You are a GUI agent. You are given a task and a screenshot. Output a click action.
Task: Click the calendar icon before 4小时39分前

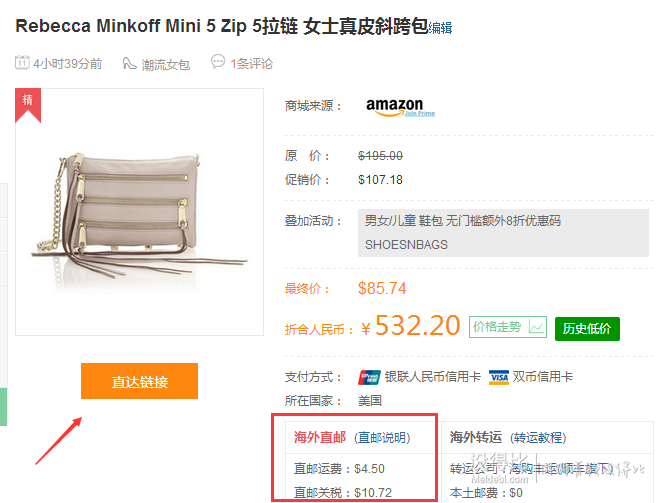click(22, 62)
